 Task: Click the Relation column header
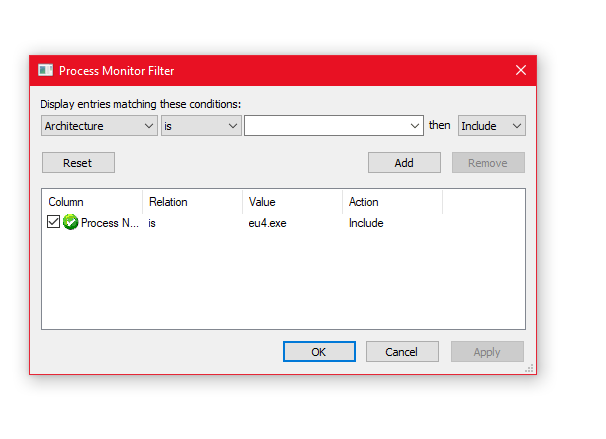[x=192, y=202]
